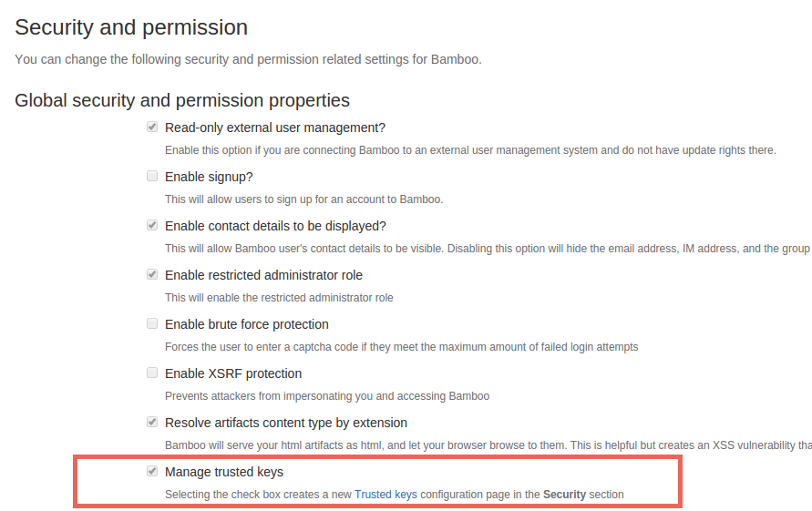
Task: Click the captcha code description under brute force
Action: tap(401, 347)
